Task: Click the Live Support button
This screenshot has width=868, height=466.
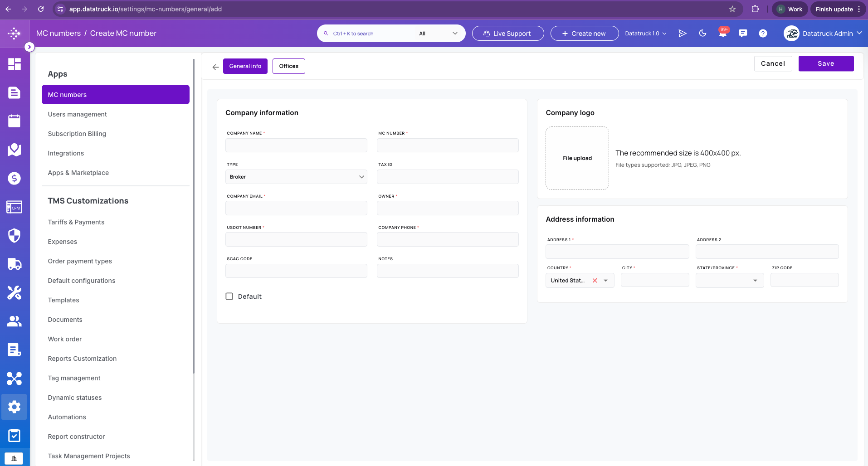Action: coord(507,34)
